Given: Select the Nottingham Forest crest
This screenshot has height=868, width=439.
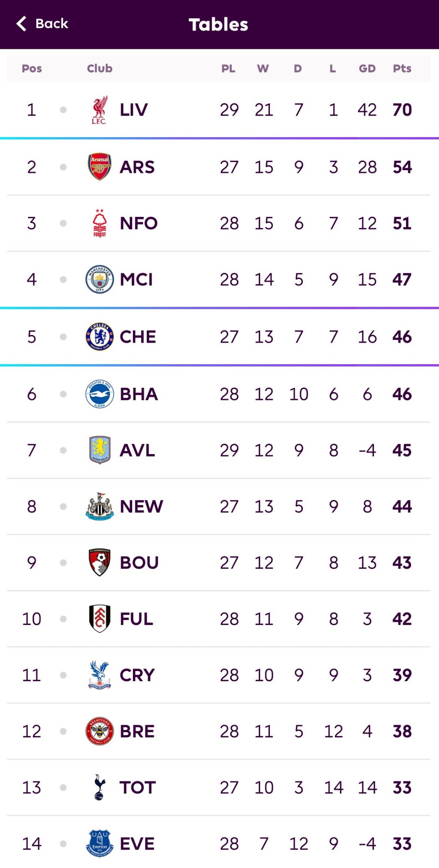Looking at the screenshot, I should click(100, 223).
